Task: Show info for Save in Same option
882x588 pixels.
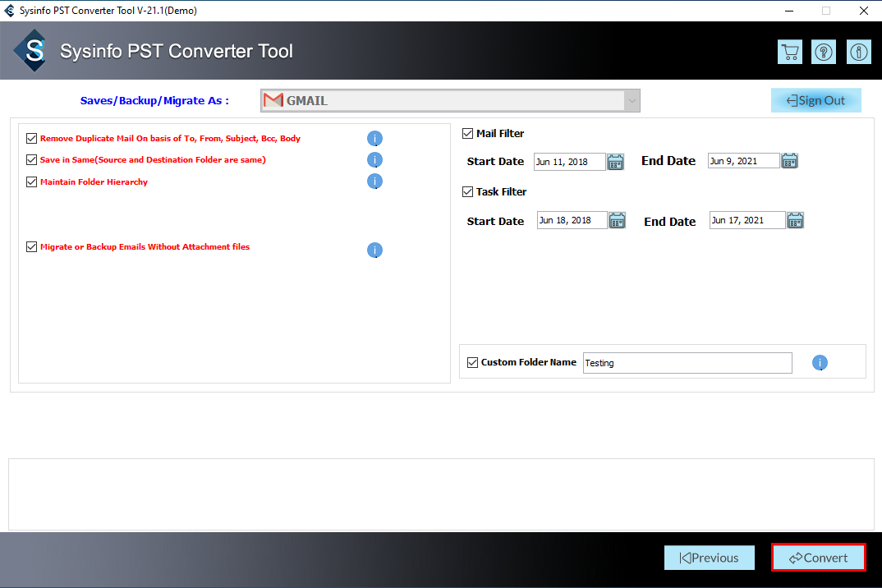Action: pos(374,160)
